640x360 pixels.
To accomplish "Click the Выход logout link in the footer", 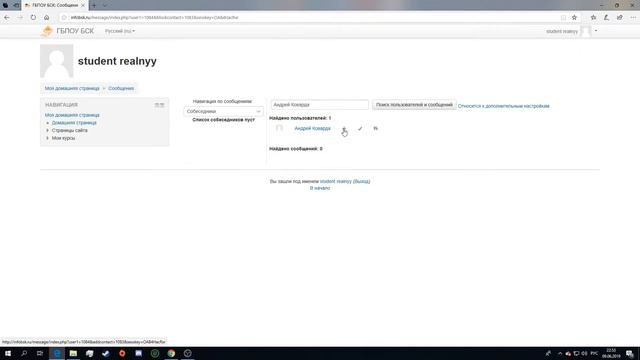I will click(362, 181).
